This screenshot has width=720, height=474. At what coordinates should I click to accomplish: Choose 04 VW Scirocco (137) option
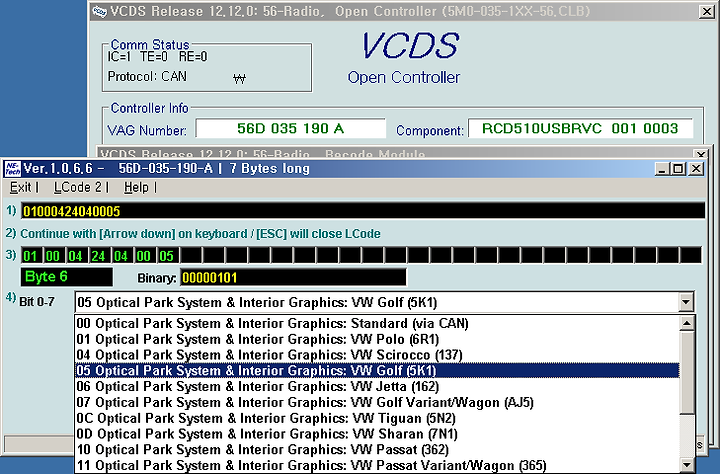click(377, 355)
